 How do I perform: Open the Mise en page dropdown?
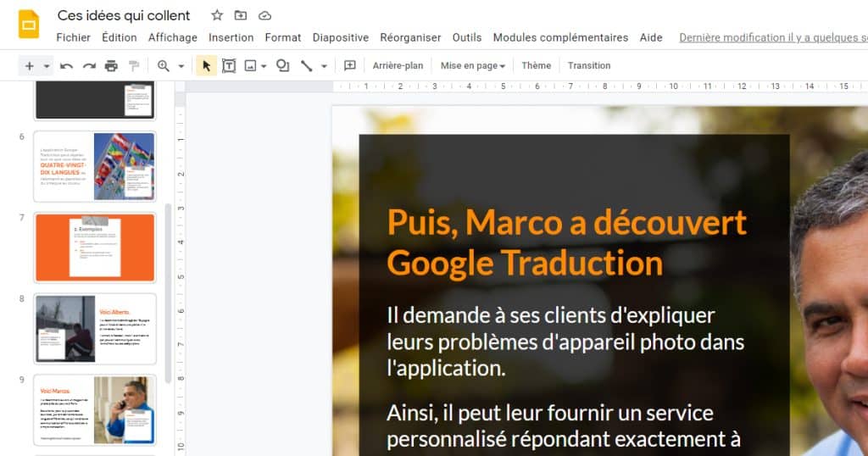(x=473, y=66)
